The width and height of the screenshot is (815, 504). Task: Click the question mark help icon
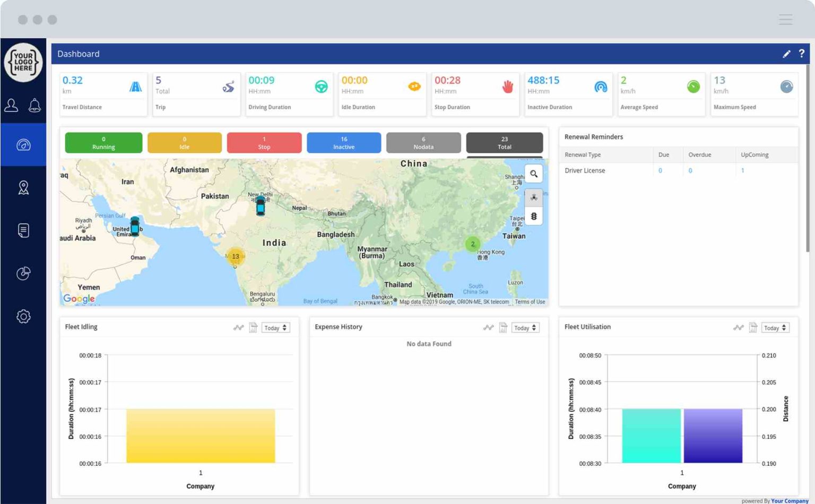[x=801, y=54]
